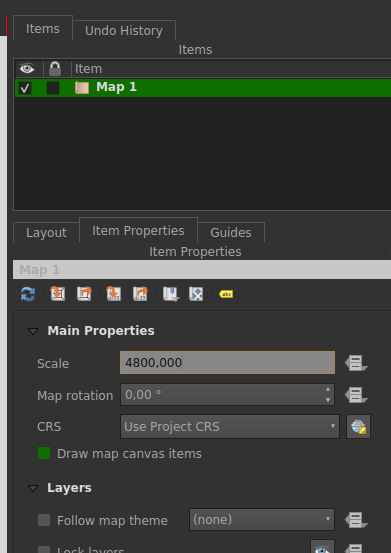Set map extent to match main canvas
Image resolution: width=391 pixels, height=553 pixels.
[58, 294]
